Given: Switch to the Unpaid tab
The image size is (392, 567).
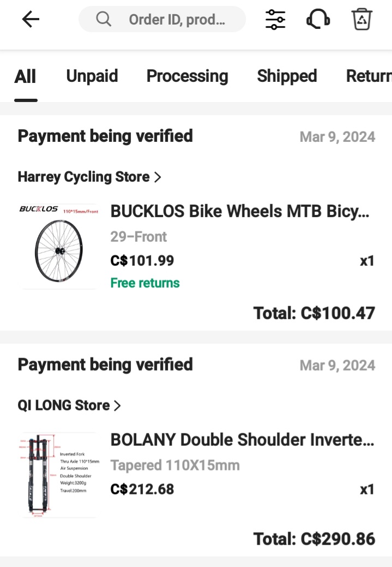Looking at the screenshot, I should (92, 76).
